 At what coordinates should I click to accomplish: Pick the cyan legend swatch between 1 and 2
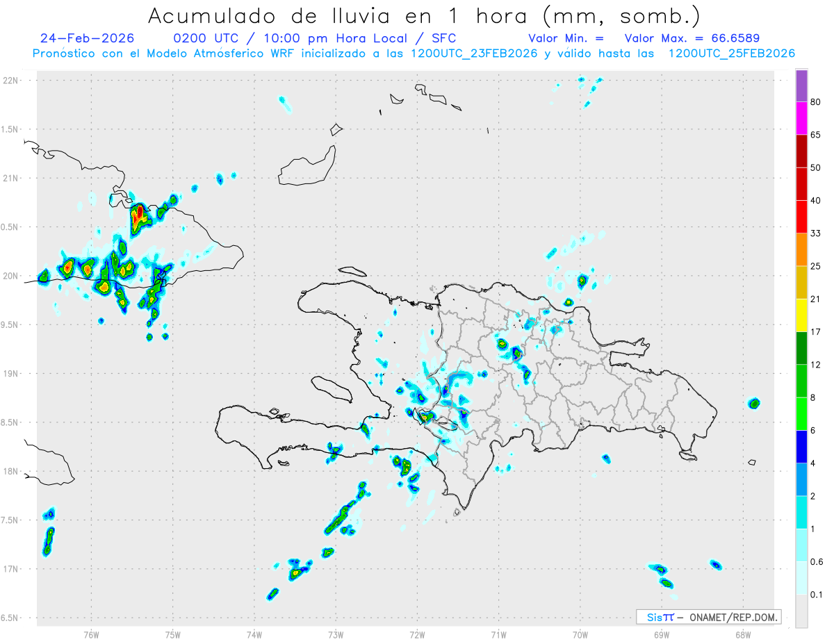tap(801, 512)
